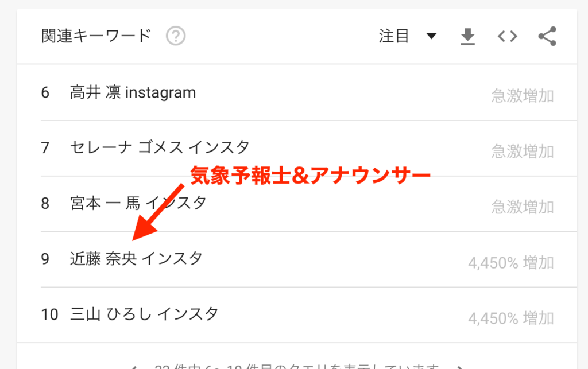Click 急激増加 label on row 7

(x=523, y=152)
